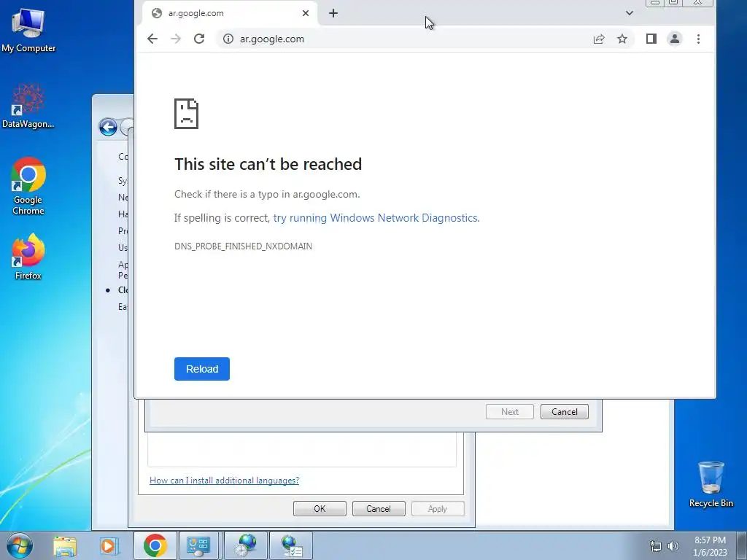The image size is (747, 560).
Task: Launch Windows Media Player from taskbar
Action: coord(109,545)
